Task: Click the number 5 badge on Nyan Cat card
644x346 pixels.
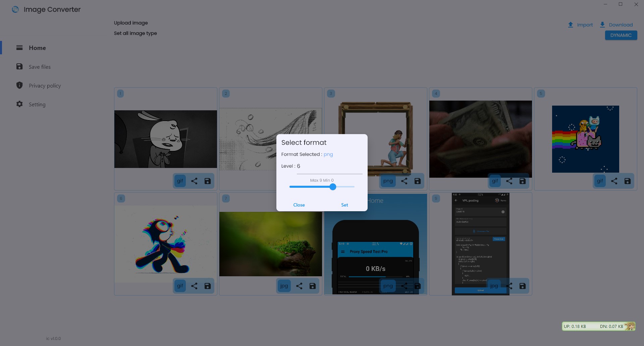Action: pos(541,94)
